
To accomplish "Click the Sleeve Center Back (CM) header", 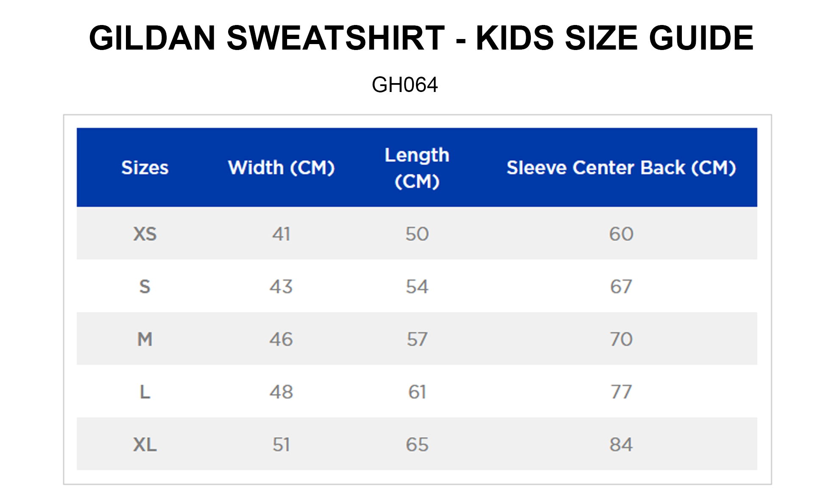I will pos(621,168).
